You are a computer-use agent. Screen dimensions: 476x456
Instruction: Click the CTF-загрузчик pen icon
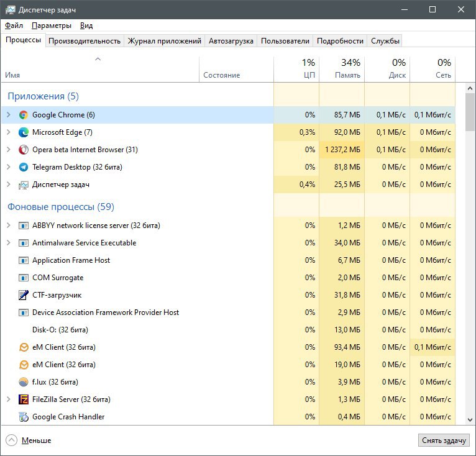coord(24,295)
